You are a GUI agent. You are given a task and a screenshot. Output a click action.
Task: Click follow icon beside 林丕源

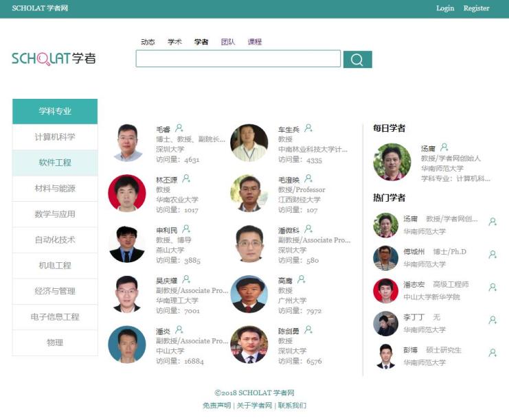(x=186, y=178)
